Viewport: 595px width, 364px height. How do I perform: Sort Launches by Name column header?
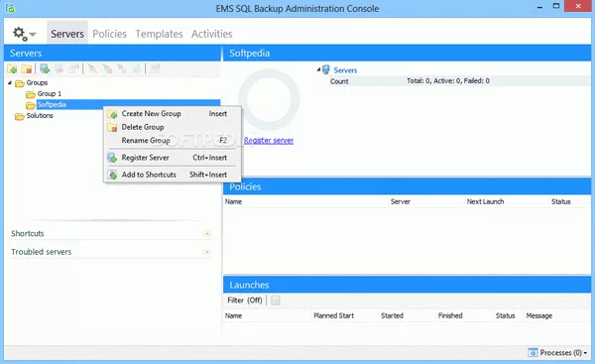(x=267, y=315)
